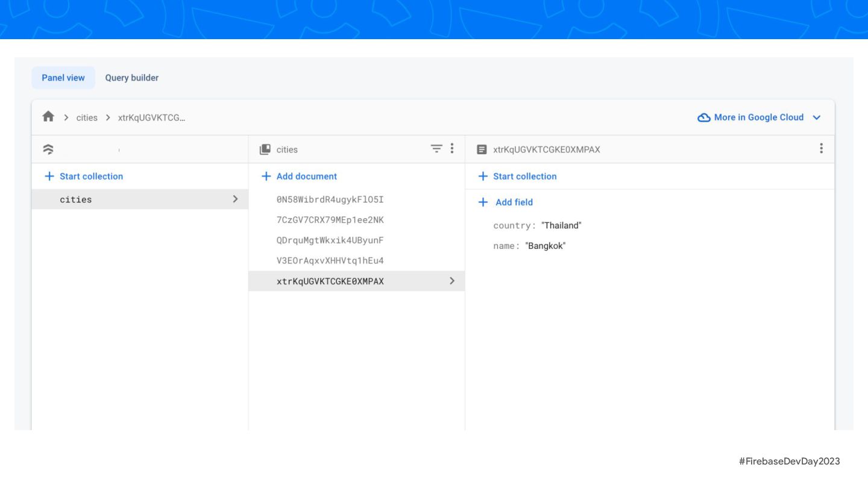Click chevron on the selected xtrKqUGVKTCGKE0XMPAX row

(x=452, y=281)
